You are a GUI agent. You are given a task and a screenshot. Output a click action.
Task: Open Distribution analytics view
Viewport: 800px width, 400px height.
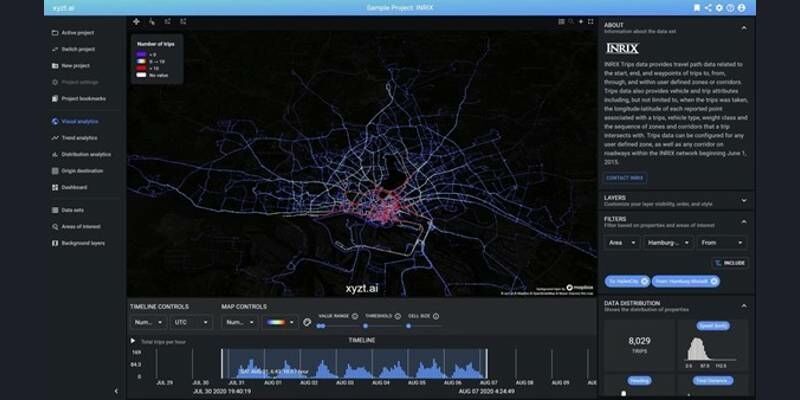(x=84, y=154)
